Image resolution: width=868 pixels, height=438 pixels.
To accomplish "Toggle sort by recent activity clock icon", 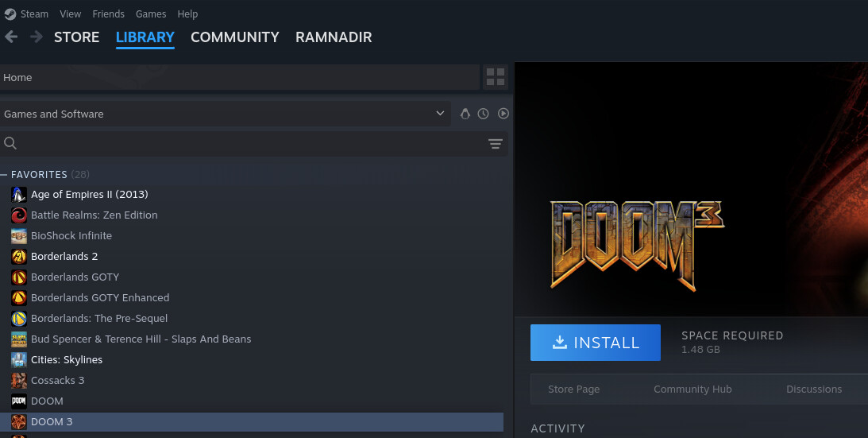I will (x=484, y=114).
